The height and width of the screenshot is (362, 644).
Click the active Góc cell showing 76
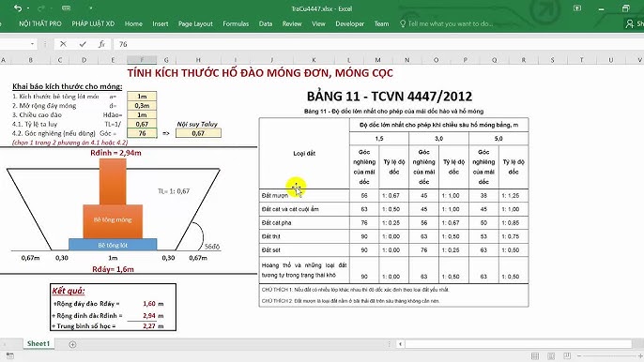[x=142, y=133]
